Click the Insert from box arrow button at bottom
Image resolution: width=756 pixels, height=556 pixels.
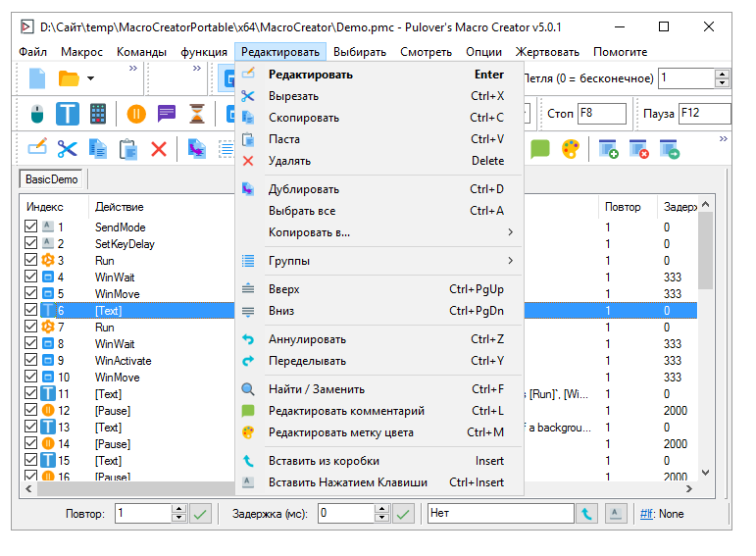tap(586, 514)
